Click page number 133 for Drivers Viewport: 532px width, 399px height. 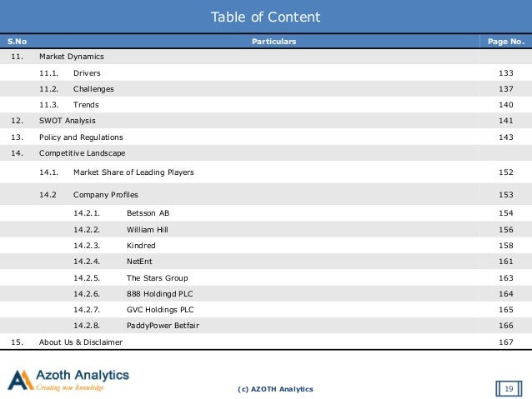tap(506, 72)
